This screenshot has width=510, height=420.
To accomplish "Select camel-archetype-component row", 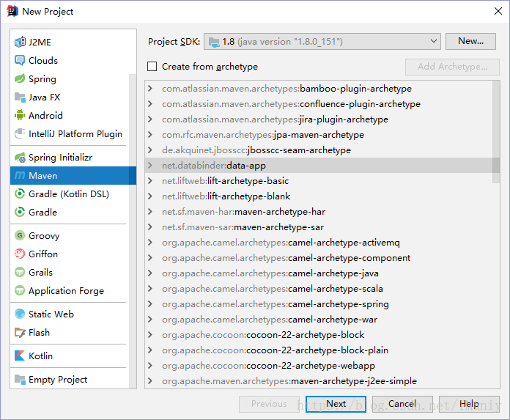I will tap(319, 258).
